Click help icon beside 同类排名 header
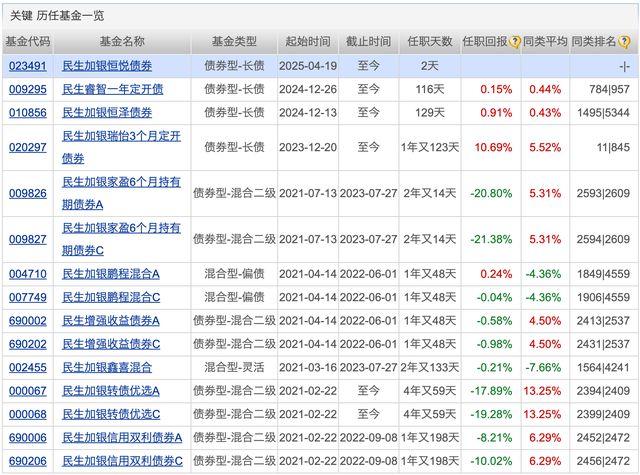The image size is (640, 475). (624, 41)
